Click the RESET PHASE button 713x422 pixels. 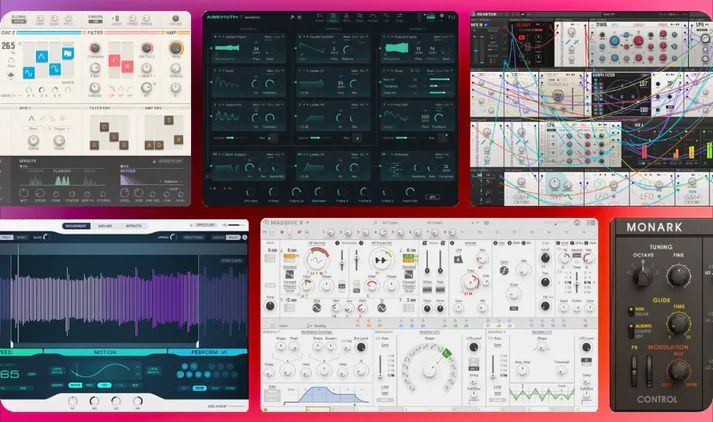(x=193, y=237)
